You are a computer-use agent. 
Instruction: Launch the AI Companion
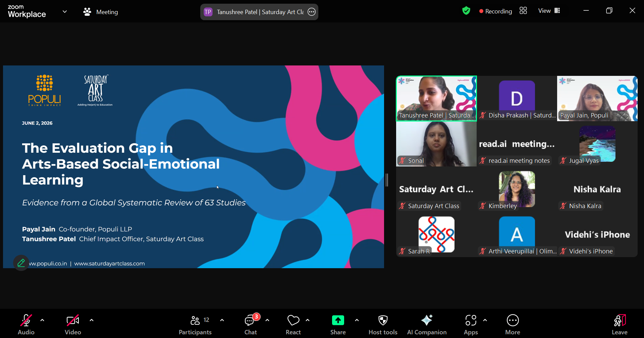427,325
